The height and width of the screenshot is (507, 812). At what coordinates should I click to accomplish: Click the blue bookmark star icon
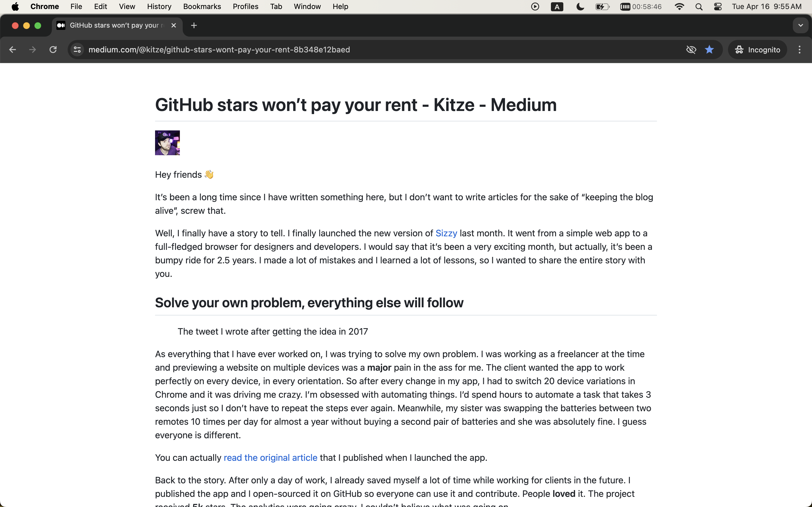click(x=709, y=50)
